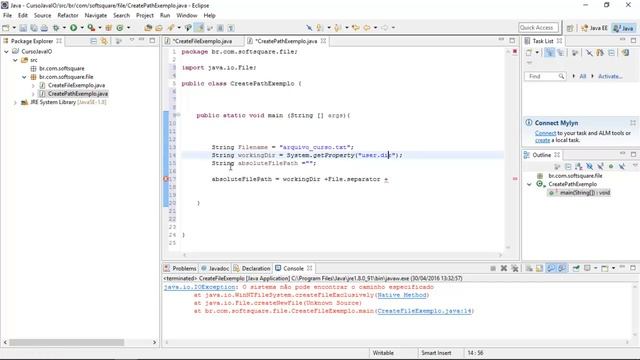Toggle Show Console on Standard Error

(x=562, y=268)
